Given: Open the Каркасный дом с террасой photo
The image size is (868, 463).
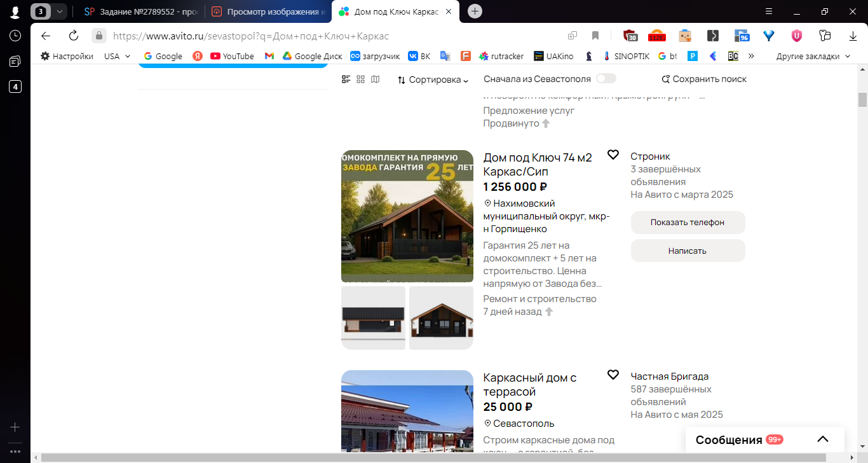Looking at the screenshot, I should click(407, 411).
